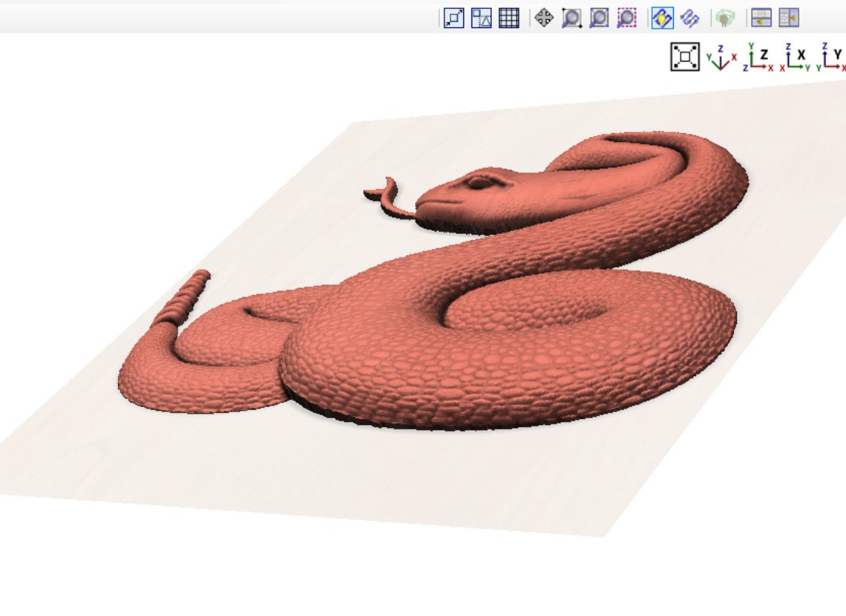
Task: Click the zoom-to-fit frame icon
Action: (x=684, y=55)
